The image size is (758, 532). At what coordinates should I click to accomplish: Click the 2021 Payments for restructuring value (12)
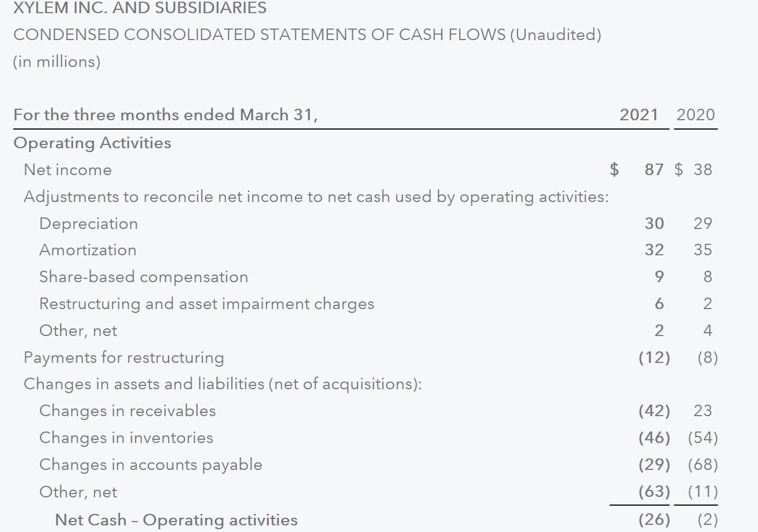coord(654,357)
